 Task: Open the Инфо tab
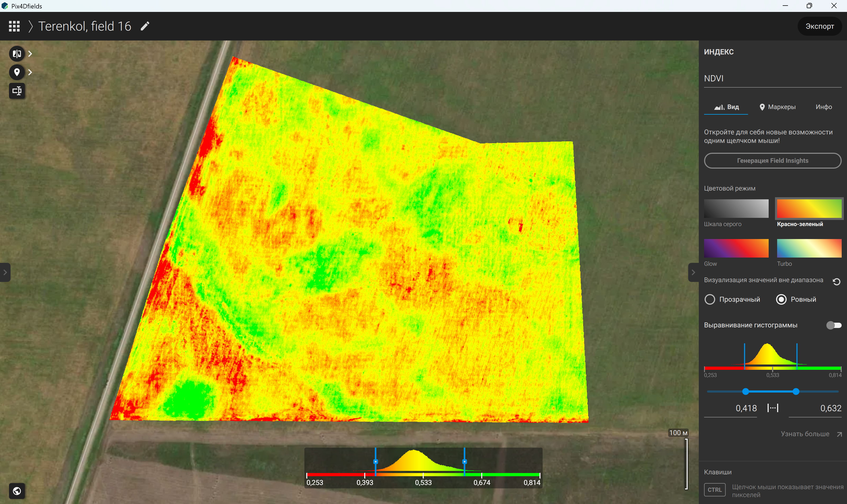(x=823, y=107)
